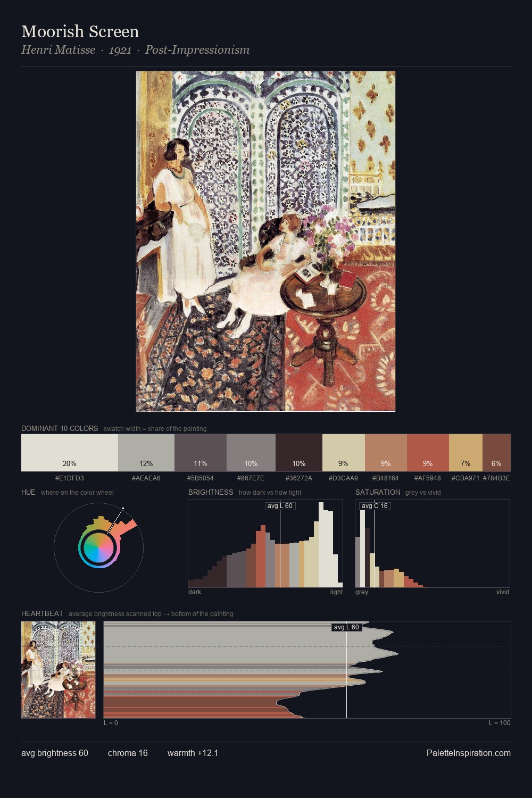Click the 'Moorish Screen' title

[x=80, y=31]
